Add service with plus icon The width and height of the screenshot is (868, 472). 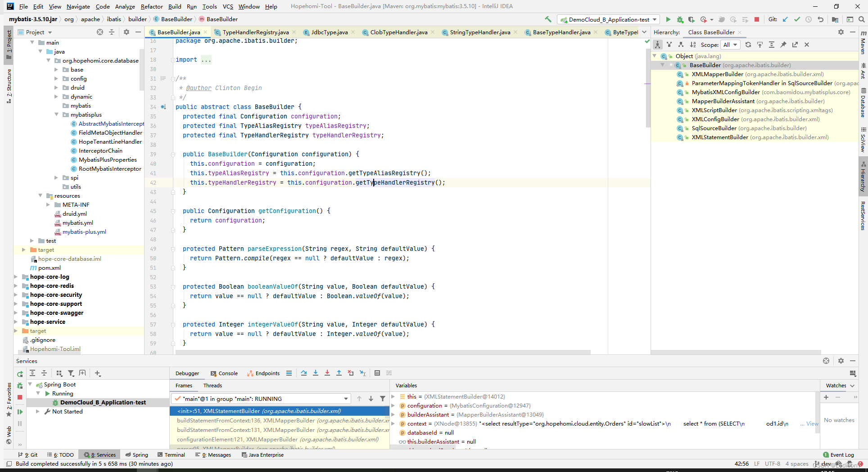98,373
